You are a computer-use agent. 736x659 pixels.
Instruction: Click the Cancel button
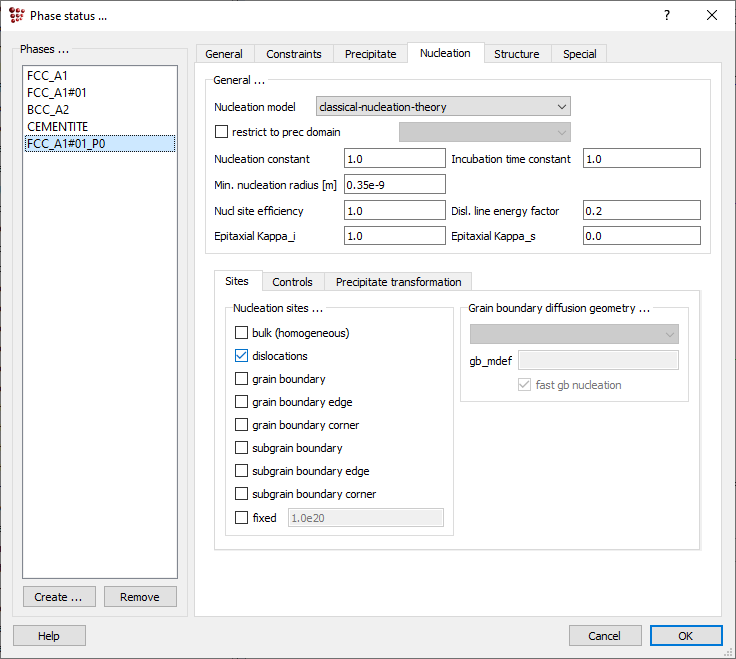[605, 636]
